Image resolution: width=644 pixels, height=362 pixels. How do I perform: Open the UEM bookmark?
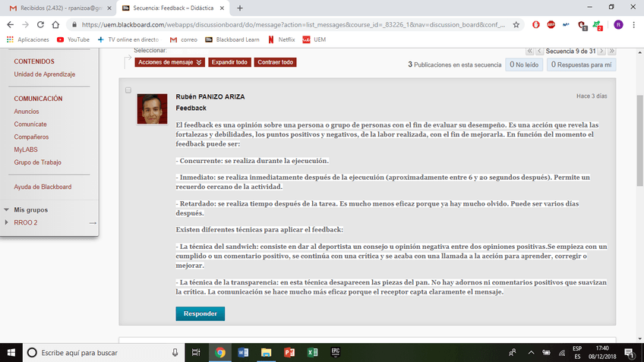click(x=314, y=39)
